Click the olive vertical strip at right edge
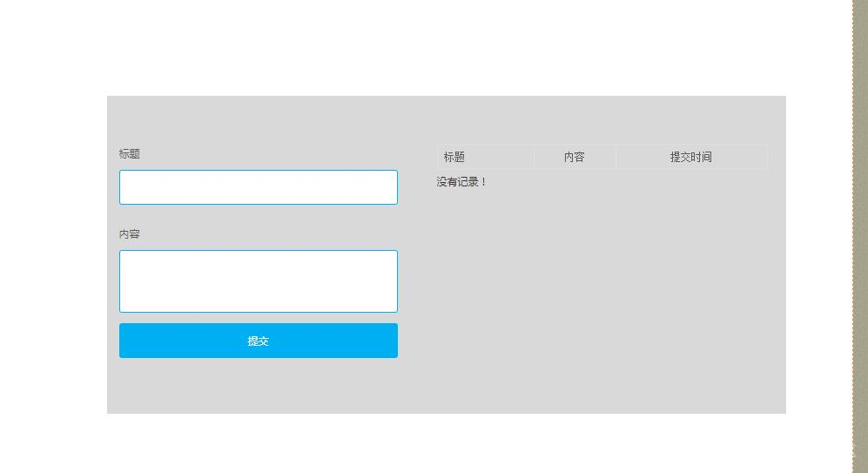 pyautogui.click(x=859, y=235)
